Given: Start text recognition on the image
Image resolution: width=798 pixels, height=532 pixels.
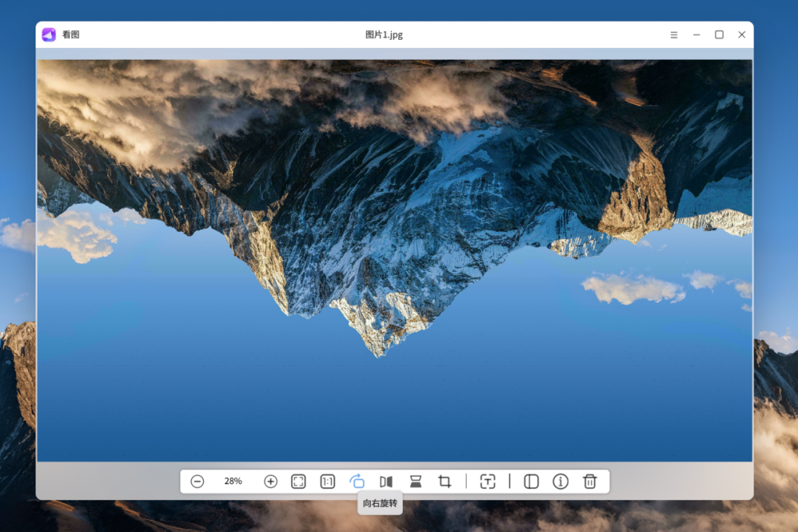Looking at the screenshot, I should 488,481.
